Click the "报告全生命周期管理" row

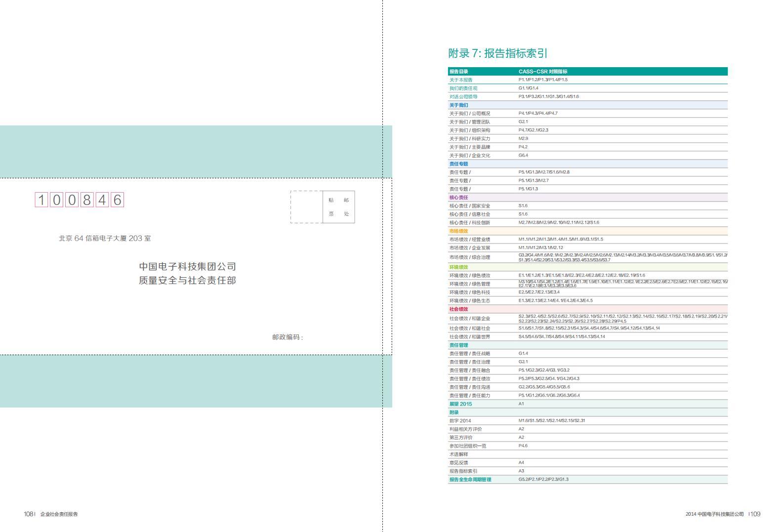tap(588, 480)
